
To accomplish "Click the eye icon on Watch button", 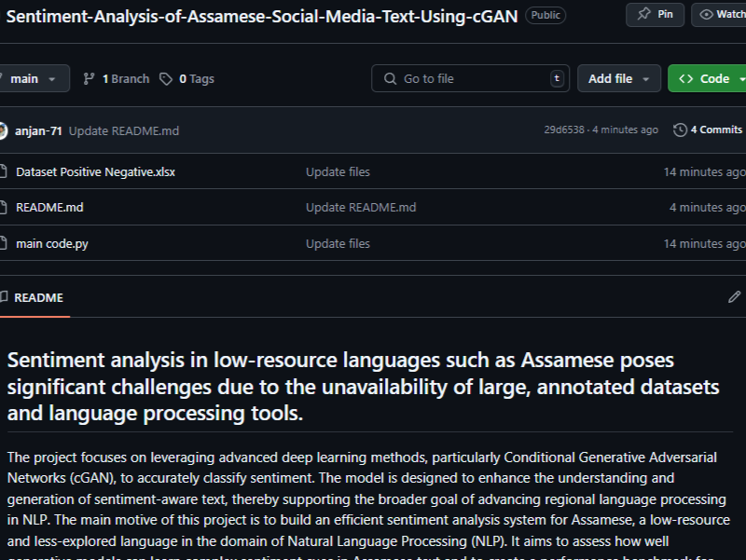I will click(x=707, y=15).
